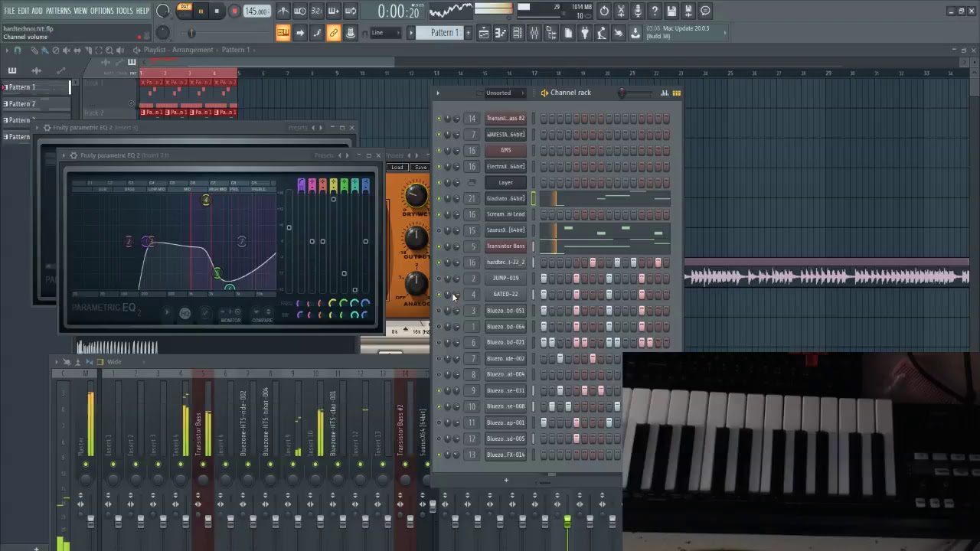980x551 pixels.
Task: Open the Line snap dropdown
Action: [x=386, y=33]
